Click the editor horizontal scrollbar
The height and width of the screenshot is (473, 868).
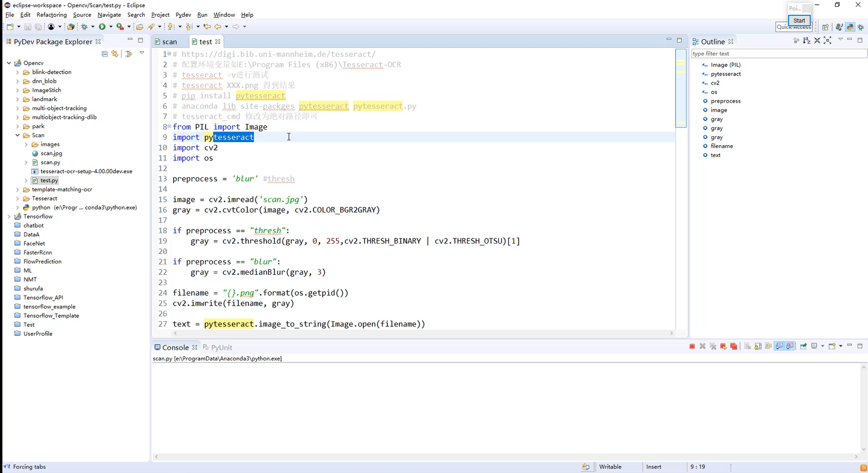pyautogui.click(x=423, y=333)
